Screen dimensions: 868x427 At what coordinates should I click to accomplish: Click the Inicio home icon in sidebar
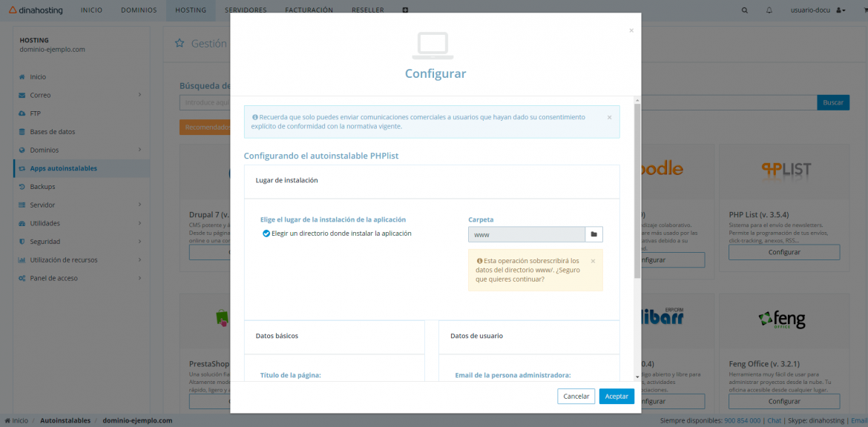[x=22, y=77]
